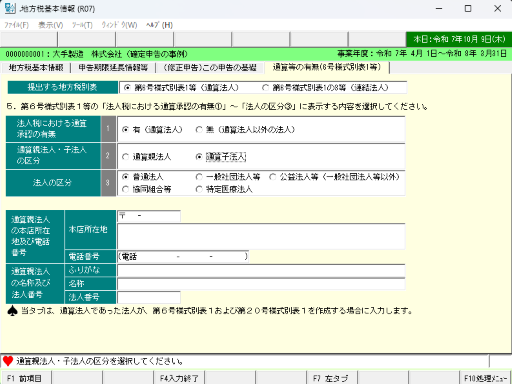Open the 表示(V) menu
This screenshot has height=384, width=512.
click(50, 25)
